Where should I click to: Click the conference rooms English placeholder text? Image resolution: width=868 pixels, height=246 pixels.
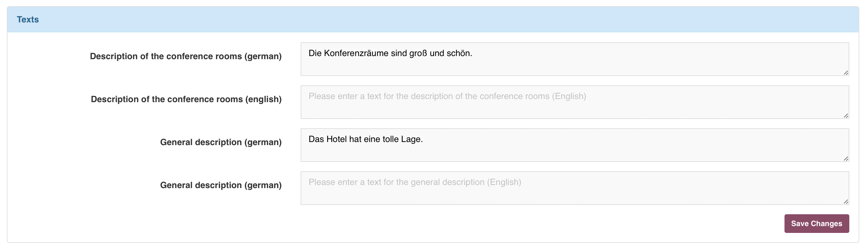point(447,97)
